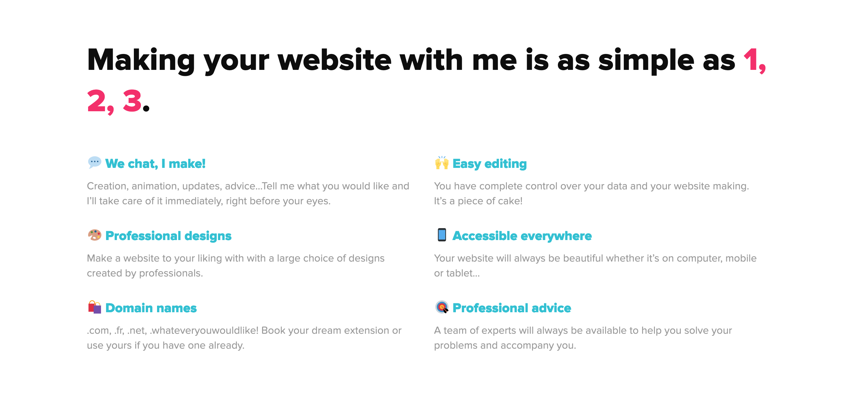Click the 'Domain names' heading

pyautogui.click(x=151, y=308)
